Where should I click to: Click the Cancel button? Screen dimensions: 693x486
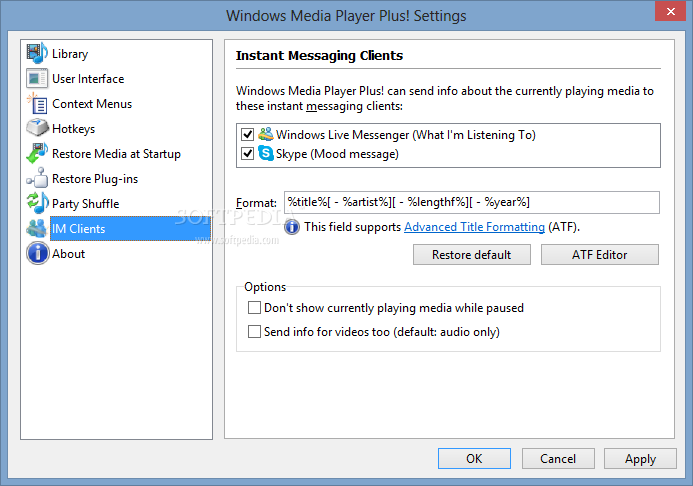point(558,459)
